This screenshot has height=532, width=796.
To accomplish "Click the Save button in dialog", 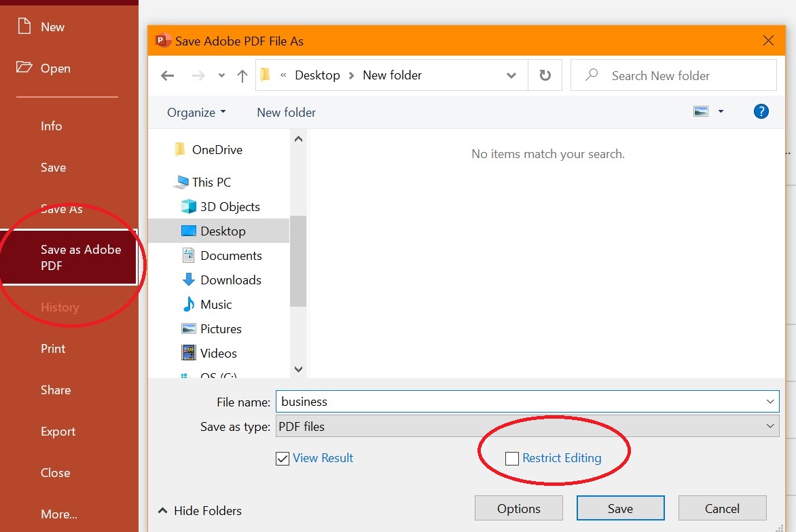I will pyautogui.click(x=620, y=508).
